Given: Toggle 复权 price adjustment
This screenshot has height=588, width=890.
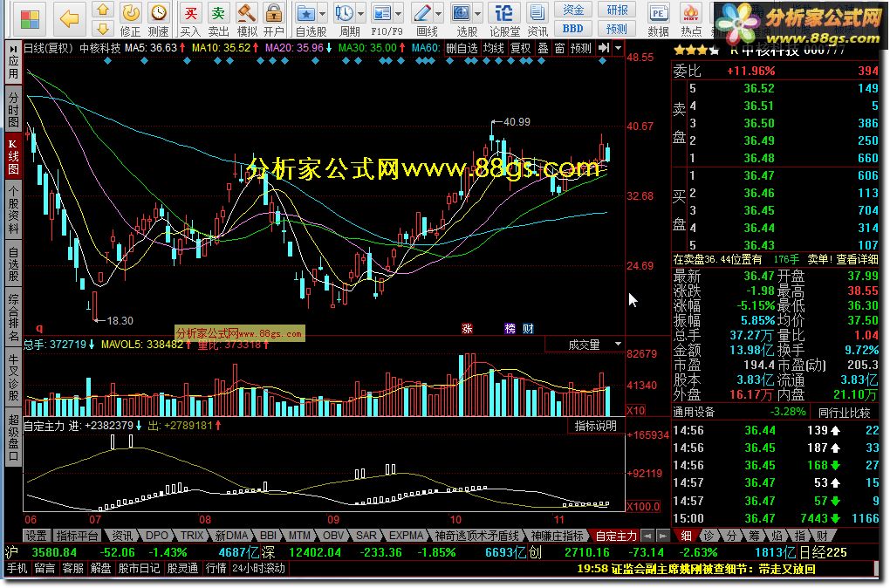Looking at the screenshot, I should [521, 48].
